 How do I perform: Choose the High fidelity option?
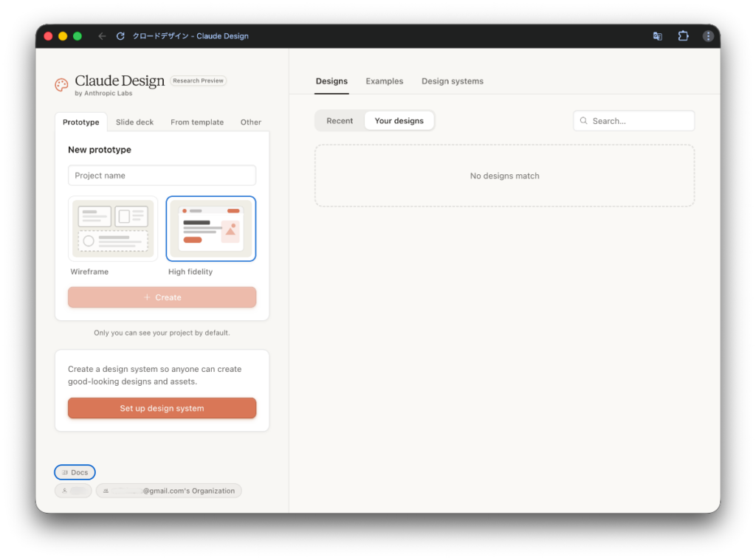tap(210, 229)
